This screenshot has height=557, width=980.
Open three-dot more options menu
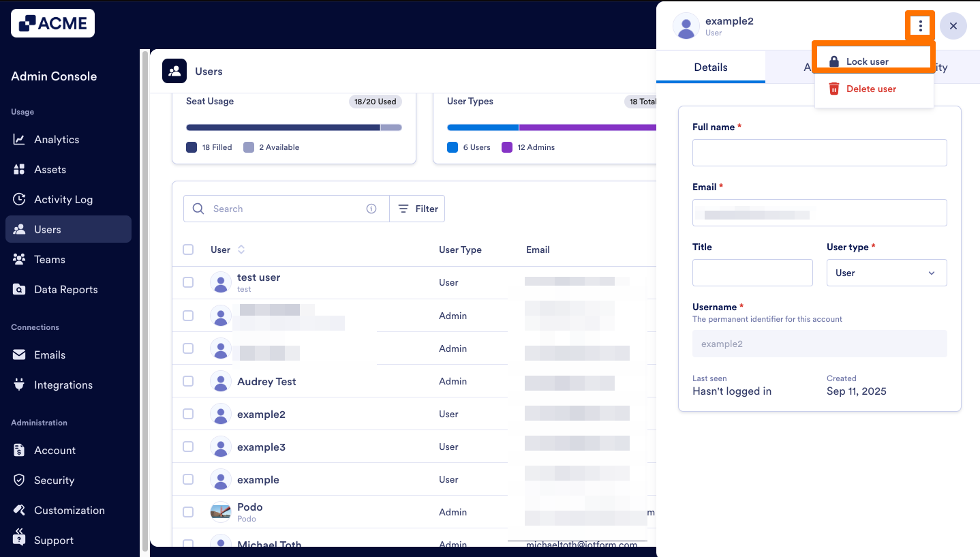[x=920, y=26]
